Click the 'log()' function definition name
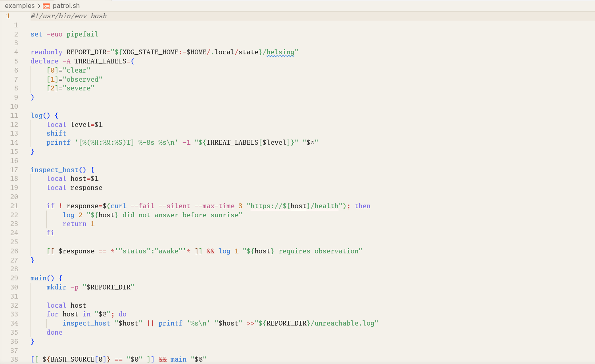This screenshot has width=595, height=364. tap(40, 115)
